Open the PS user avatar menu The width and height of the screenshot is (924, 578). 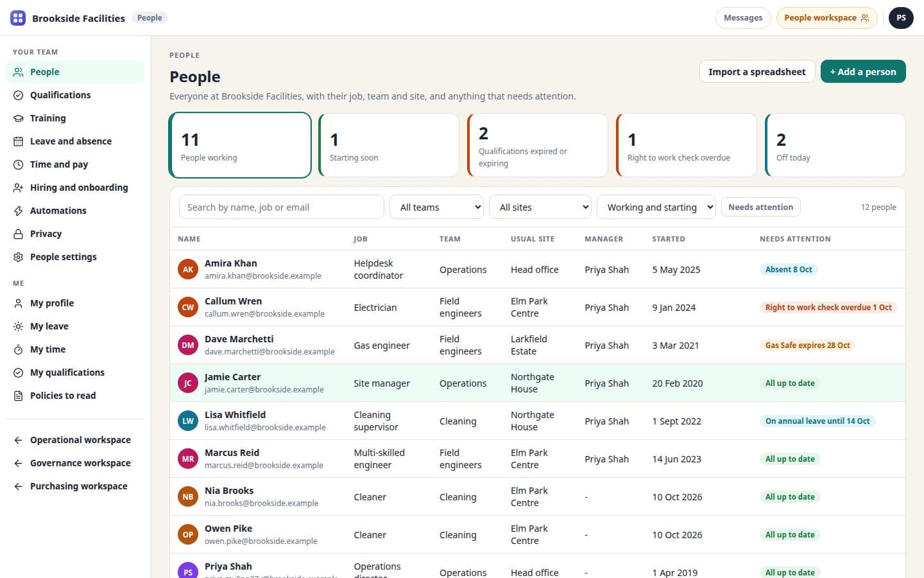tap(901, 18)
